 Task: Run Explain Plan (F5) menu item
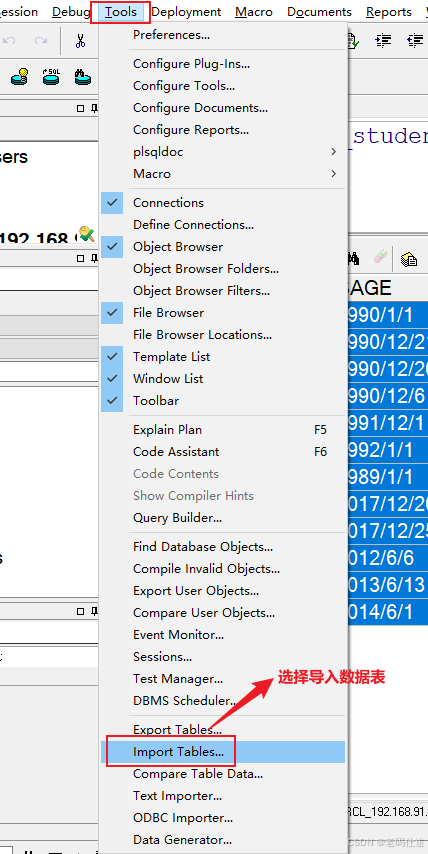223,430
